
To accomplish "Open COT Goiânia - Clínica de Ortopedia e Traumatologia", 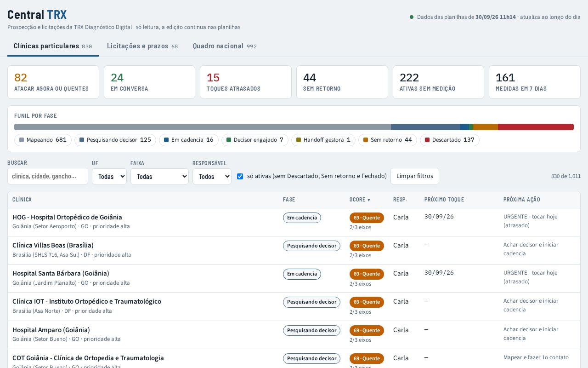I will tap(88, 358).
